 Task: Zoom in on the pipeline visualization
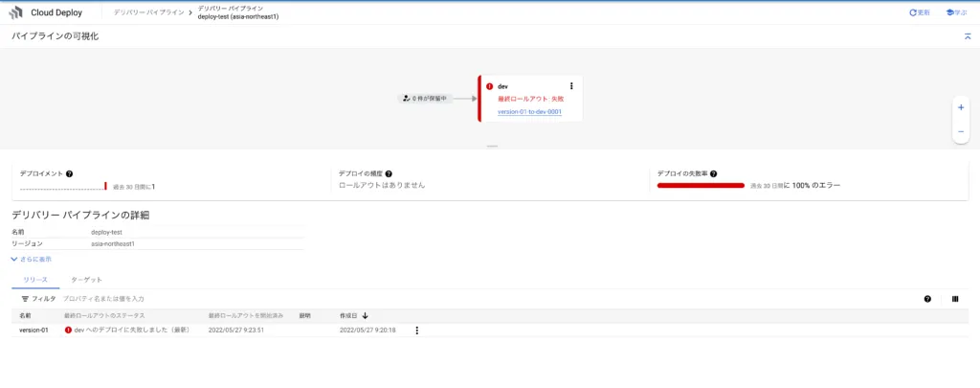961,107
